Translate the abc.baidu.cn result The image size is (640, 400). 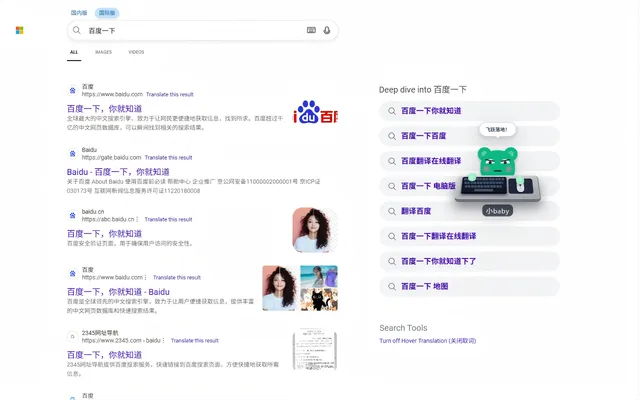[168, 219]
